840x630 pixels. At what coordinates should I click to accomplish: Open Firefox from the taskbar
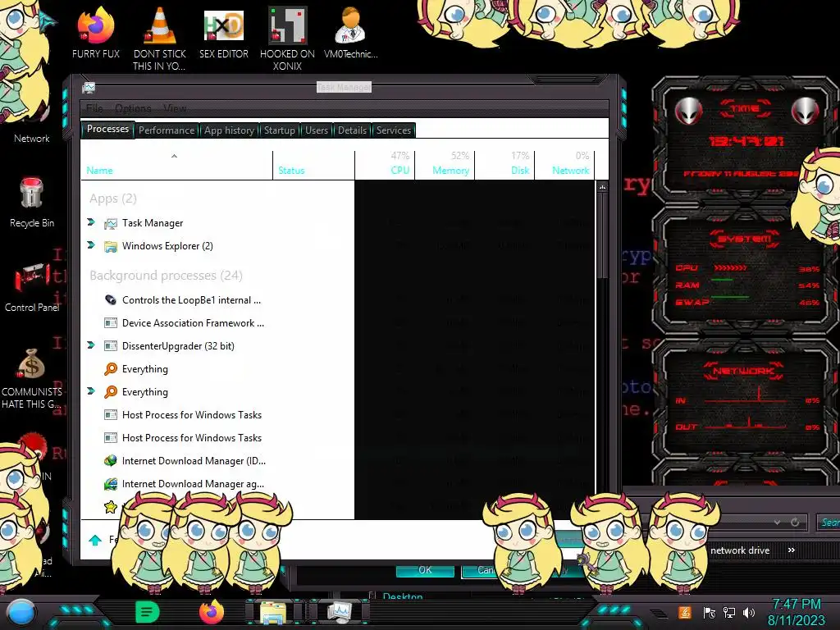[211, 612]
